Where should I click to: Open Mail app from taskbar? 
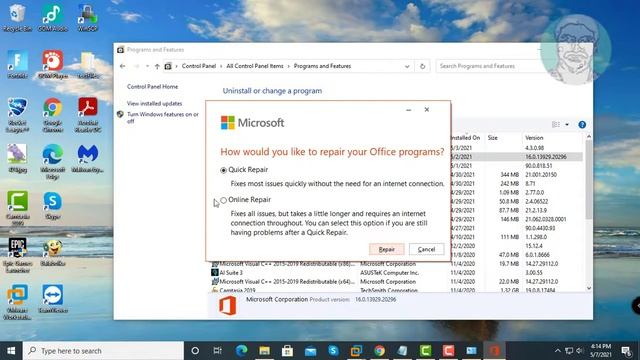310,351
